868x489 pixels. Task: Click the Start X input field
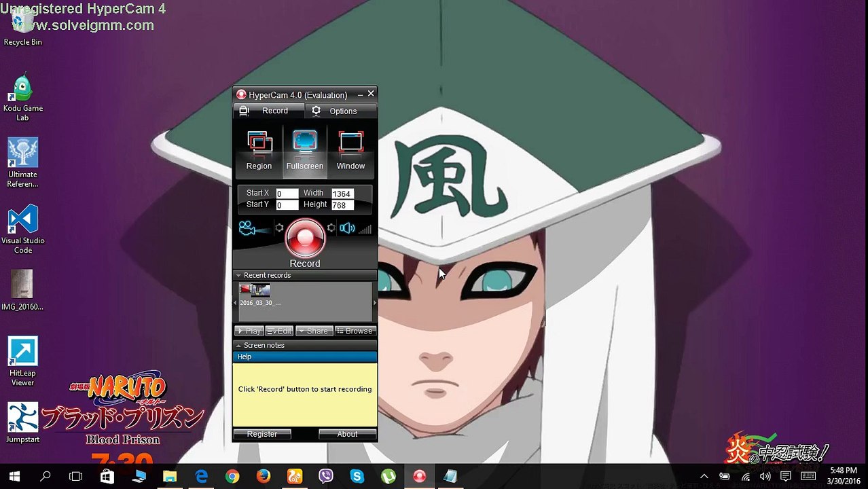tap(287, 194)
